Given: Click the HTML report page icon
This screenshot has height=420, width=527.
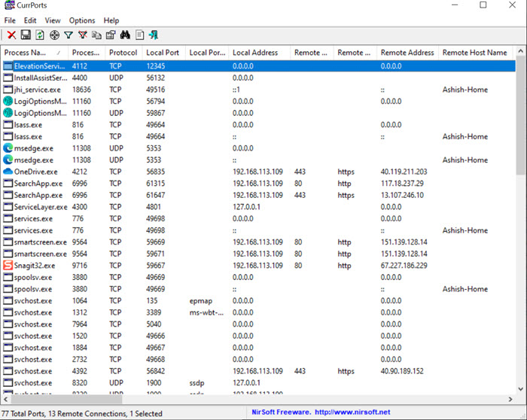Looking at the screenshot, I should point(140,35).
